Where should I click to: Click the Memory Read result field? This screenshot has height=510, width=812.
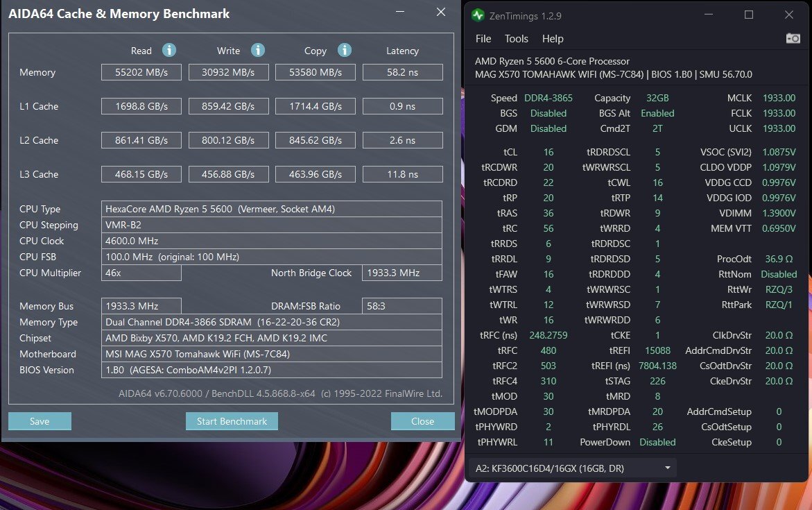[141, 72]
